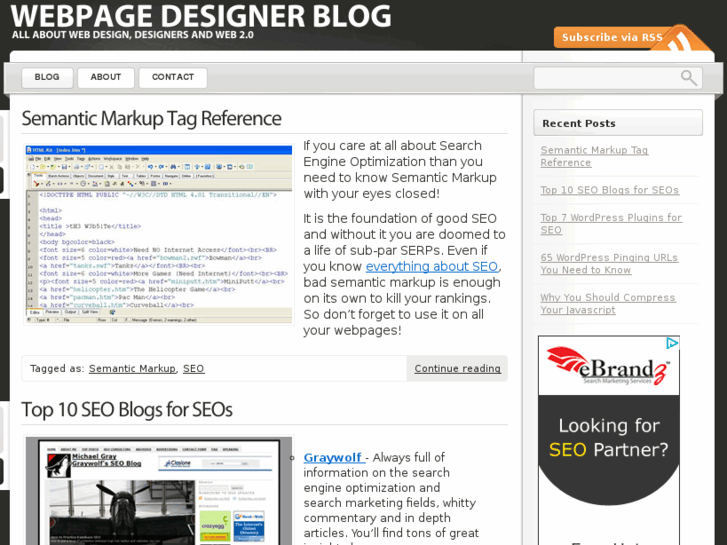Click the Webpage Designer Blog site title
727x545 pixels.
click(x=201, y=15)
